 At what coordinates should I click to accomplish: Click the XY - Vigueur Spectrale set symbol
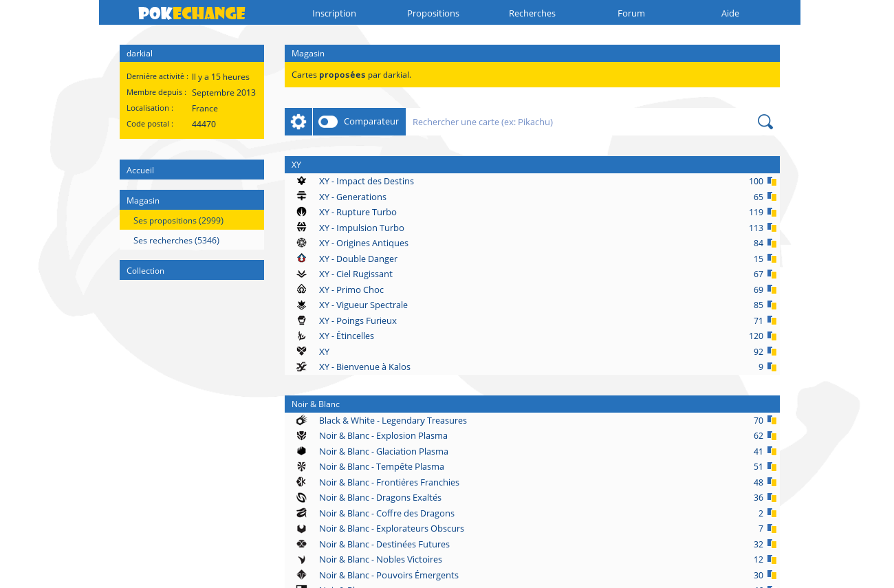(x=301, y=305)
